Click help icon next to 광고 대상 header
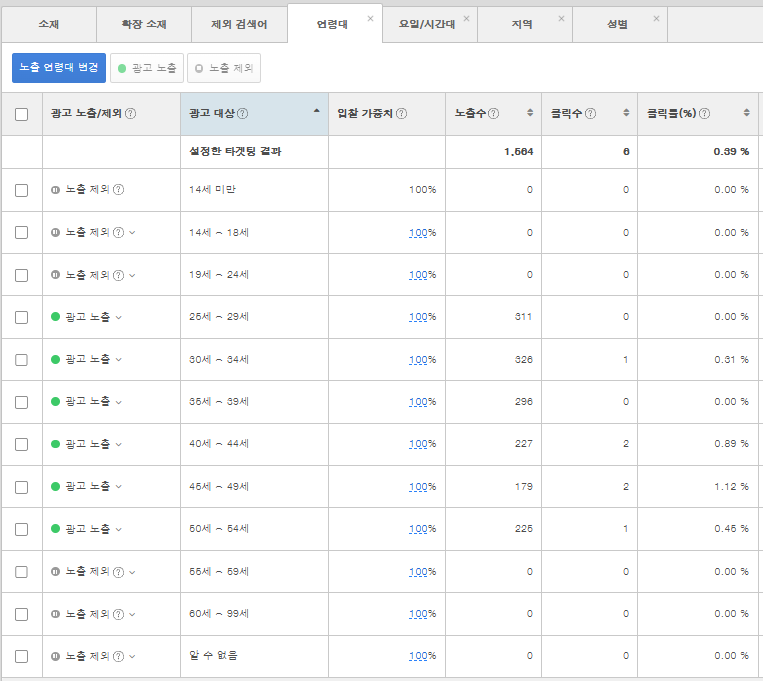 pyautogui.click(x=242, y=113)
